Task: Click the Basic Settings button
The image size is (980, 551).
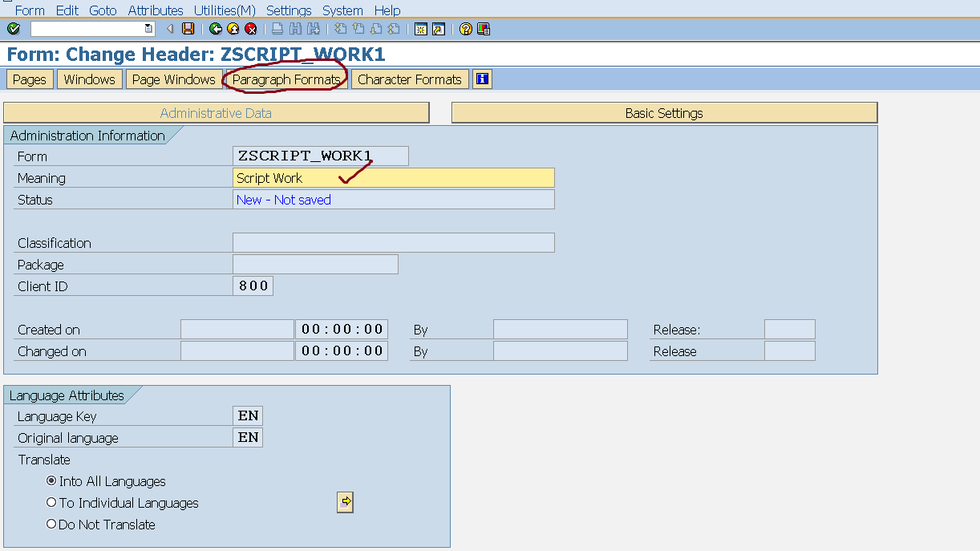Action: (x=663, y=112)
